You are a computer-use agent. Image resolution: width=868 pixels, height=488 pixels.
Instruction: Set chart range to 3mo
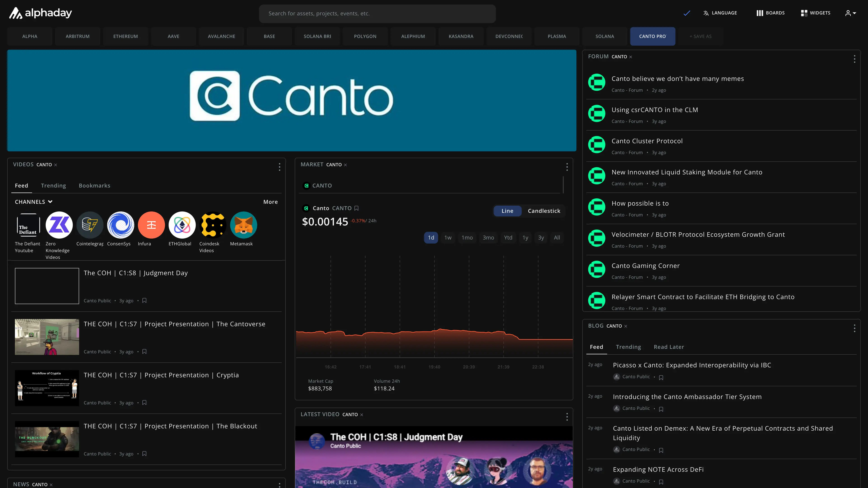click(x=488, y=238)
